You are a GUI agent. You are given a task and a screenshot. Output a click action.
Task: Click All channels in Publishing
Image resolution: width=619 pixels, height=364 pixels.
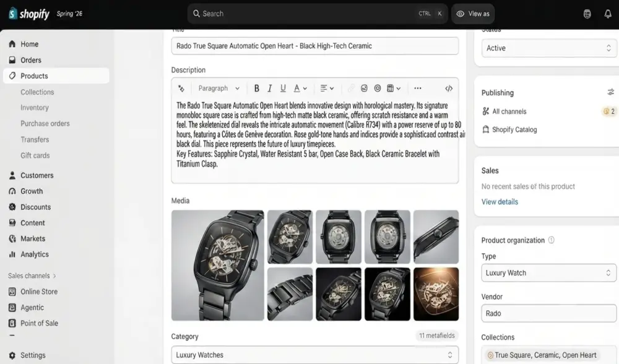click(x=509, y=111)
